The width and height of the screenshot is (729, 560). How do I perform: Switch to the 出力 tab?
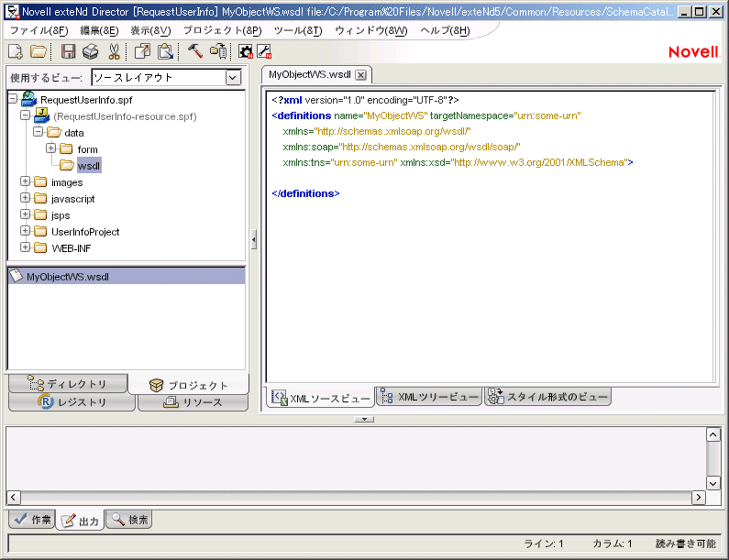point(80,521)
